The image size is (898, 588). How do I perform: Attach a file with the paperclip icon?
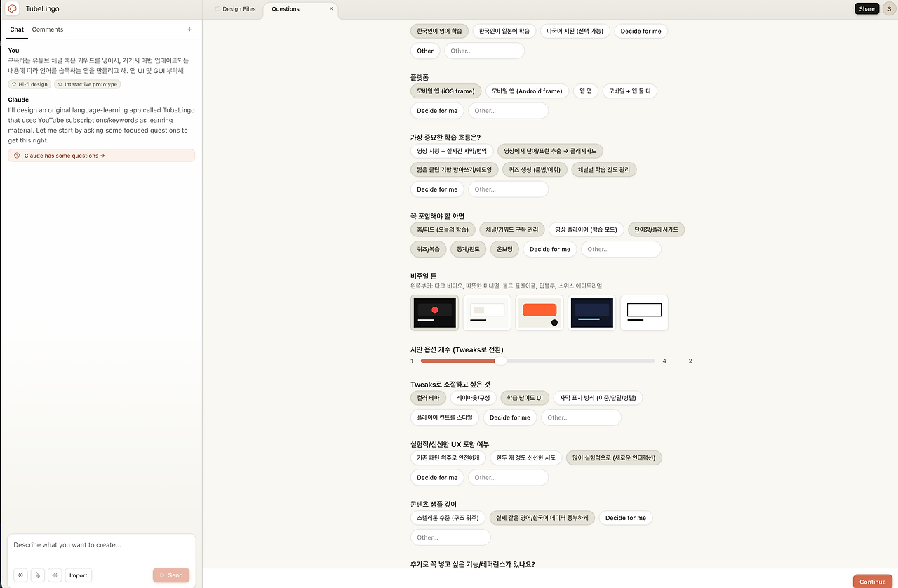[38, 575]
